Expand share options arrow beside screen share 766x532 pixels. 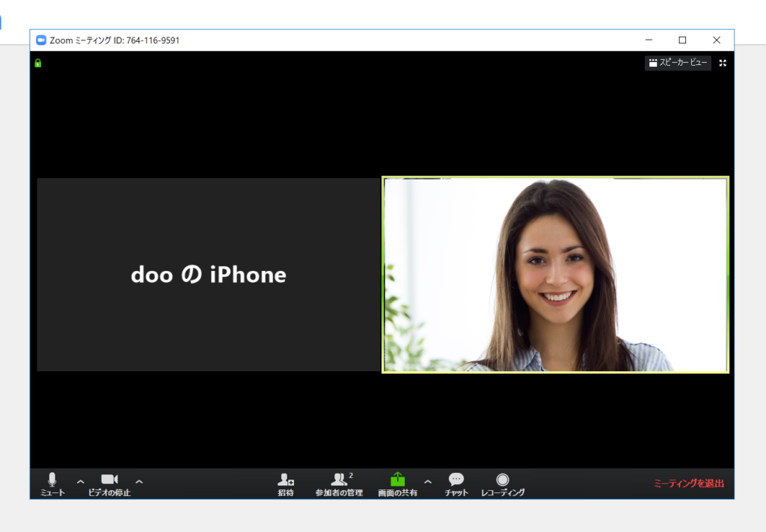click(428, 482)
